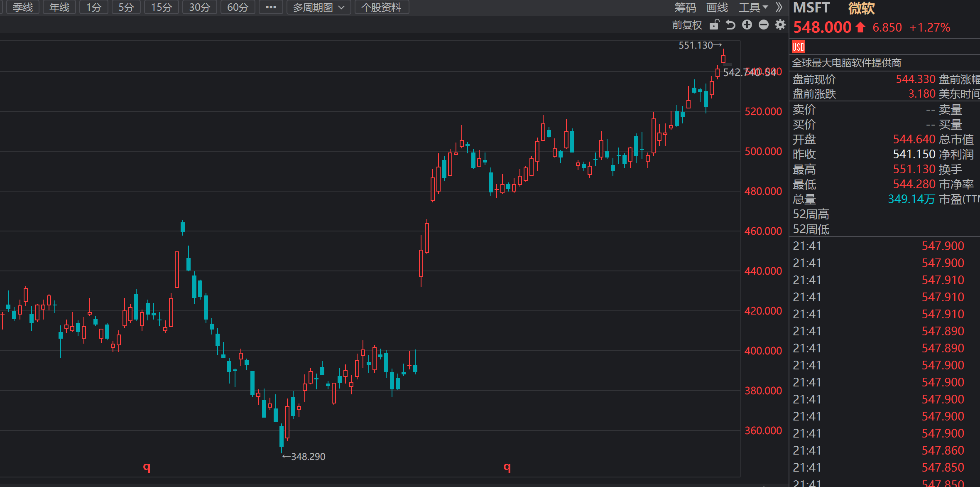The height and width of the screenshot is (487, 980).
Task: Click the unlock padlock icon
Action: [x=714, y=25]
